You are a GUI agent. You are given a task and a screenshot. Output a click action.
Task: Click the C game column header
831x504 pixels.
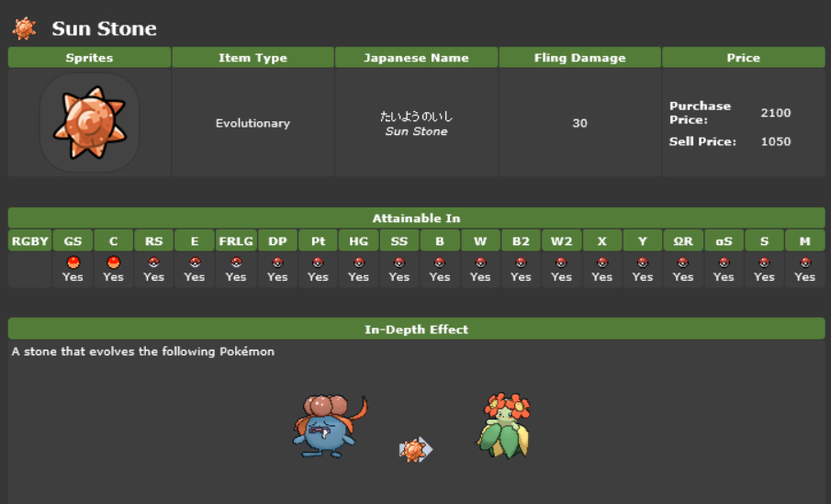click(x=114, y=241)
